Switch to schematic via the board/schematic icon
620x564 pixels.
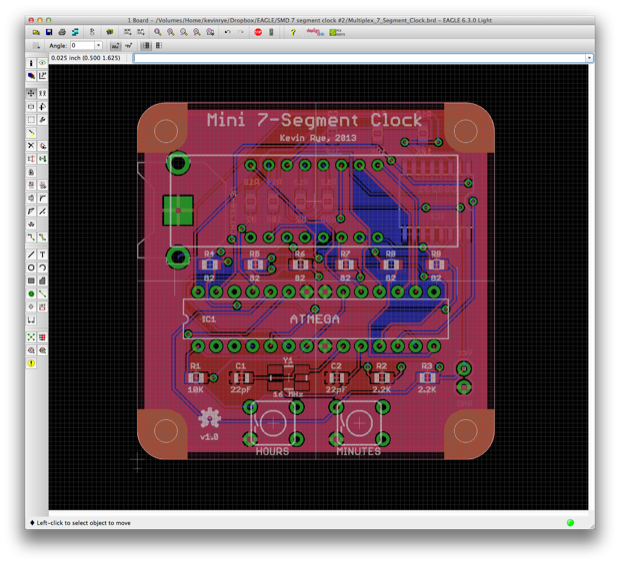pos(92,32)
